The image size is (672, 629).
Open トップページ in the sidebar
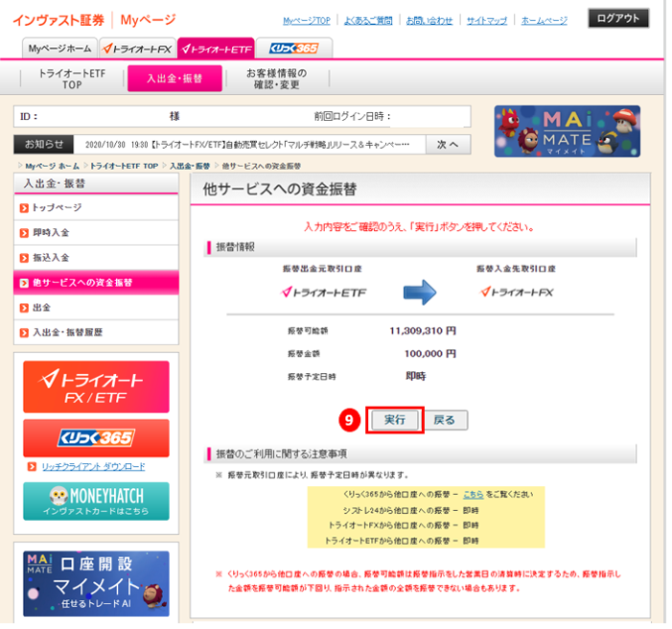97,207
